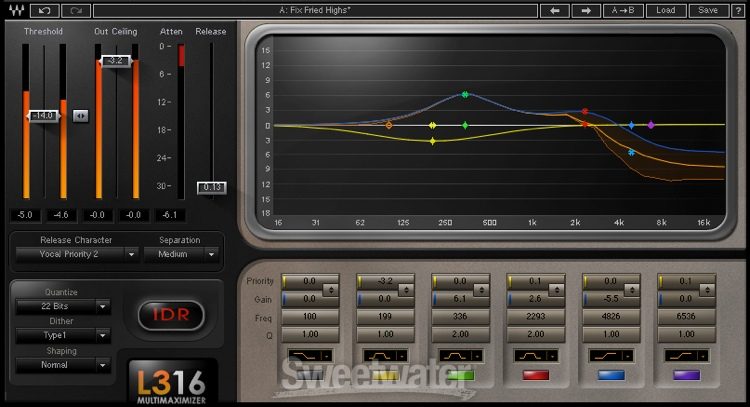Click the Load button
Image resolution: width=750 pixels, height=407 pixels.
click(666, 11)
